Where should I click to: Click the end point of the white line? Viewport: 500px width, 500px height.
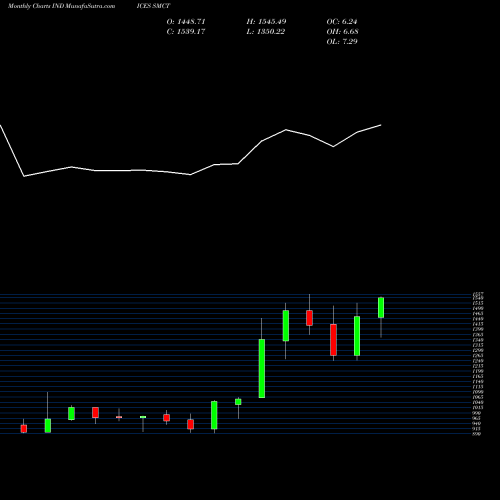click(x=381, y=125)
